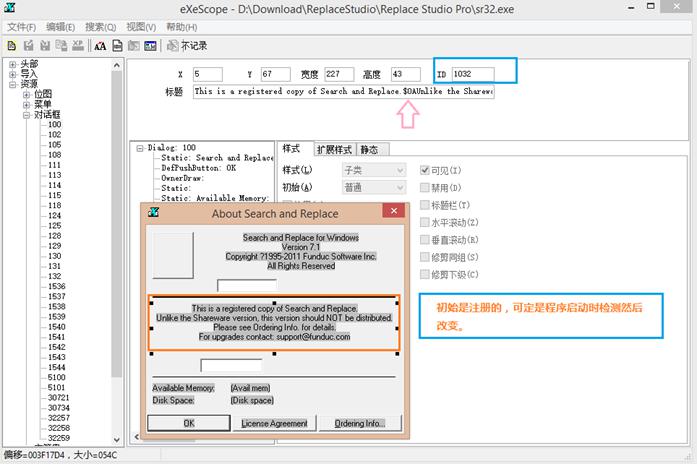Click the XP manifest toolbar icon
Screen dimensions: 697x464
click(78, 45)
